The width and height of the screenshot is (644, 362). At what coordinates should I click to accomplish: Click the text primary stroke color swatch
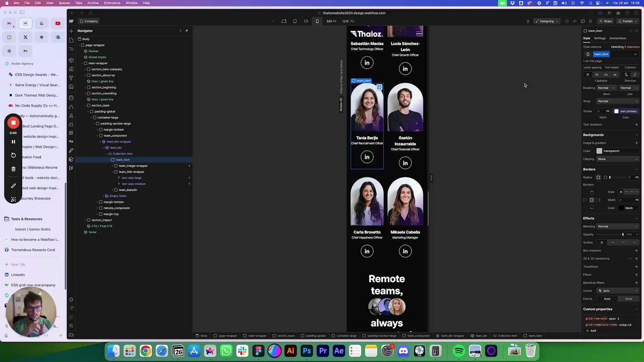click(x=616, y=111)
